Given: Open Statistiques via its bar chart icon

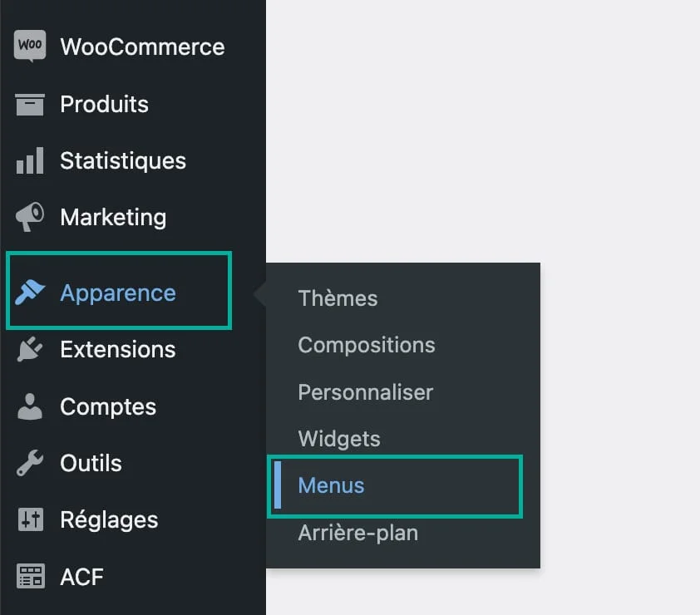Looking at the screenshot, I should 27,160.
